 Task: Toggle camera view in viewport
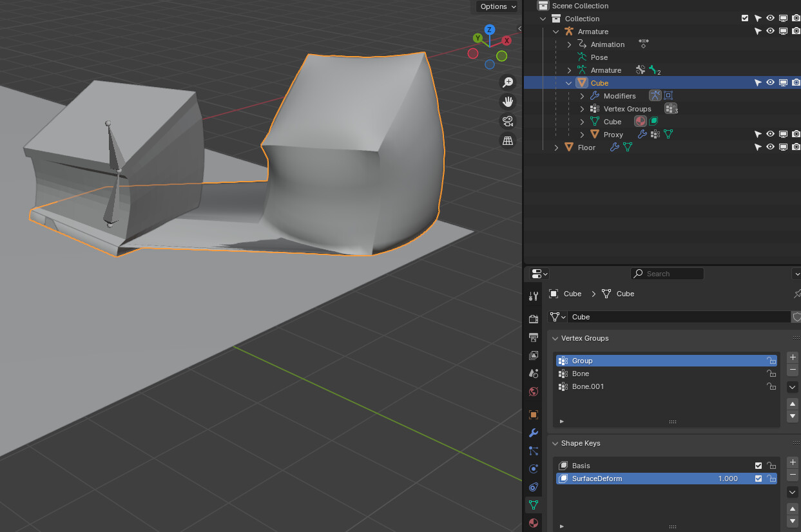point(508,120)
